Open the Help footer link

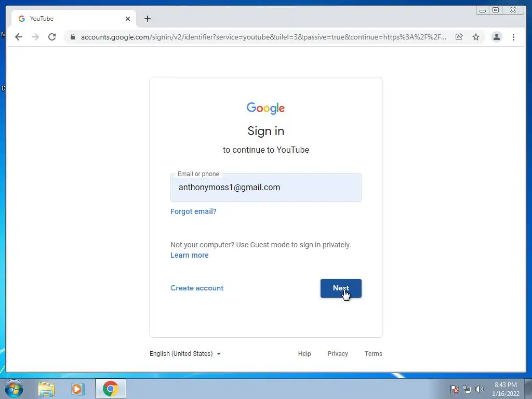point(304,353)
